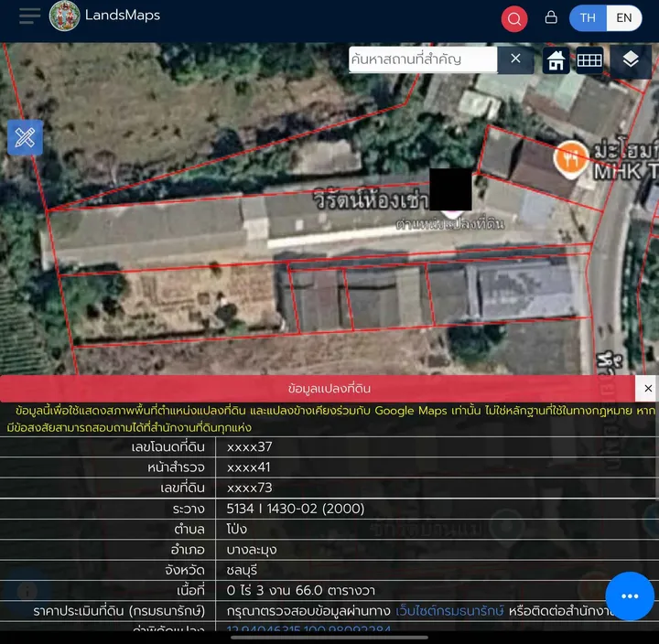Viewport: 659px width, 644px height.
Task: Click the province value ชลบุรี
Action: point(242,570)
